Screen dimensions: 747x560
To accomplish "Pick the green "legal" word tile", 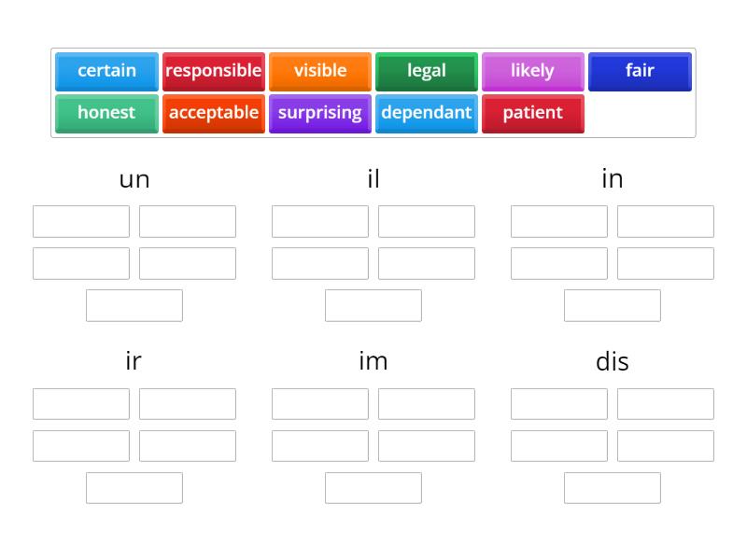I will 426,71.
